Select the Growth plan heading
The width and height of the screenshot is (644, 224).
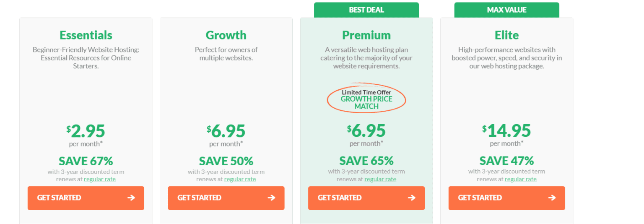pos(226,35)
